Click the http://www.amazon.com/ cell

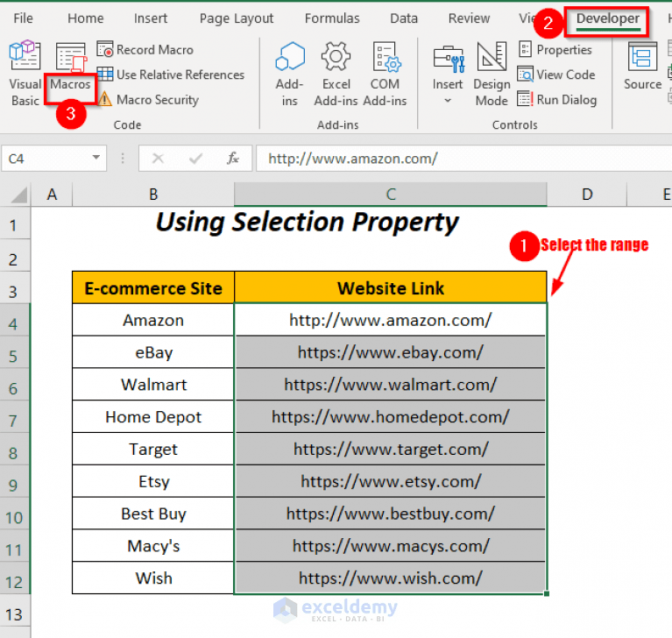pyautogui.click(x=391, y=320)
